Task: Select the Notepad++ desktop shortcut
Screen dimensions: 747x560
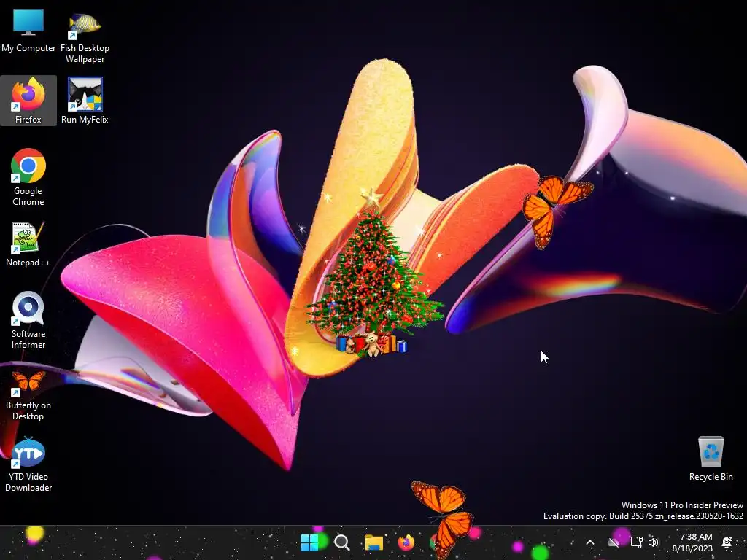Action: click(x=28, y=244)
